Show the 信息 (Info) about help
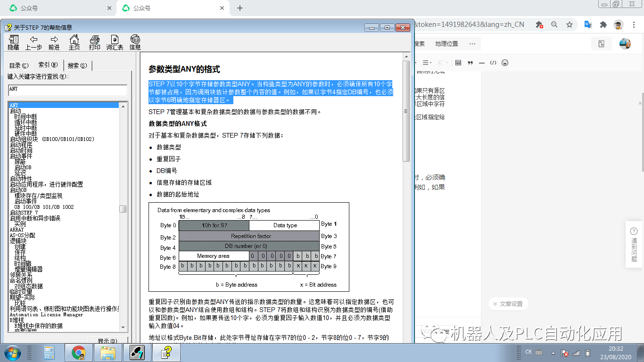Image resolution: width=644 pixels, height=362 pixels. click(135, 42)
